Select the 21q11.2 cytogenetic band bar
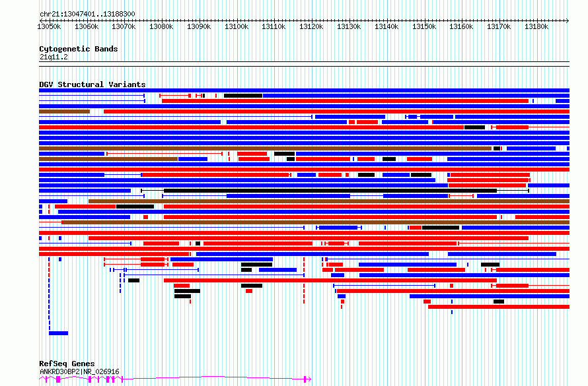The width and height of the screenshot is (588, 386). 304,64
